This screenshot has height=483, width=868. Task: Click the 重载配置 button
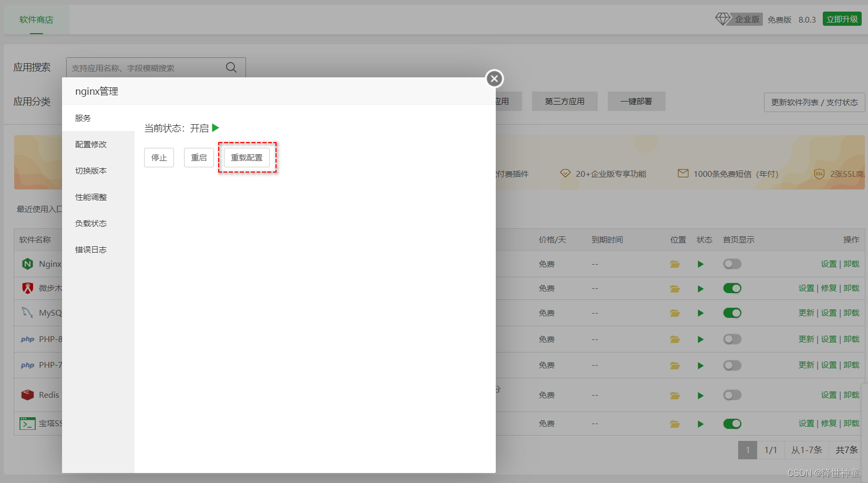[247, 157]
